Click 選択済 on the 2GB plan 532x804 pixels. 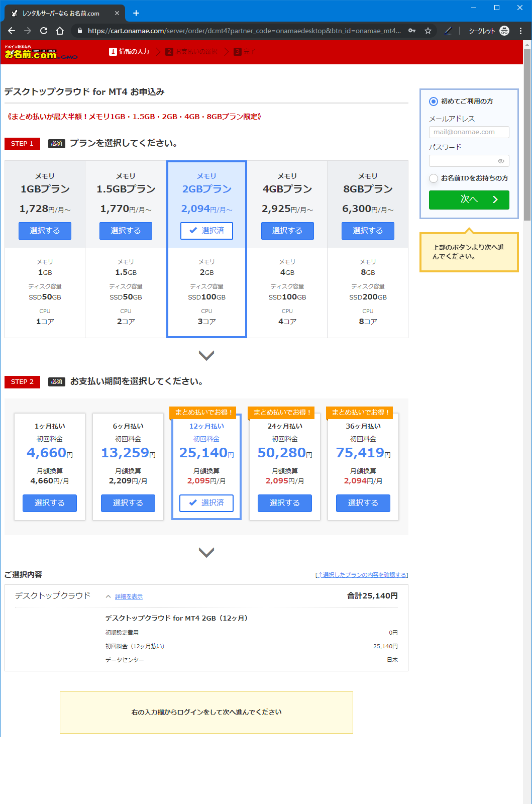point(206,231)
